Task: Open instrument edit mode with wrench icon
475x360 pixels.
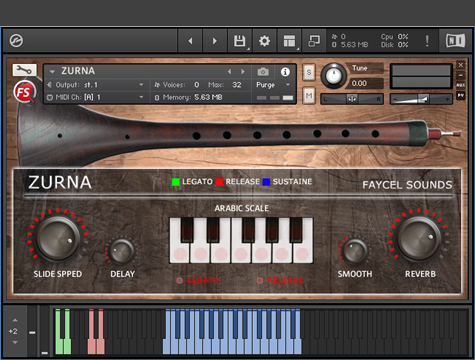Action: point(24,70)
